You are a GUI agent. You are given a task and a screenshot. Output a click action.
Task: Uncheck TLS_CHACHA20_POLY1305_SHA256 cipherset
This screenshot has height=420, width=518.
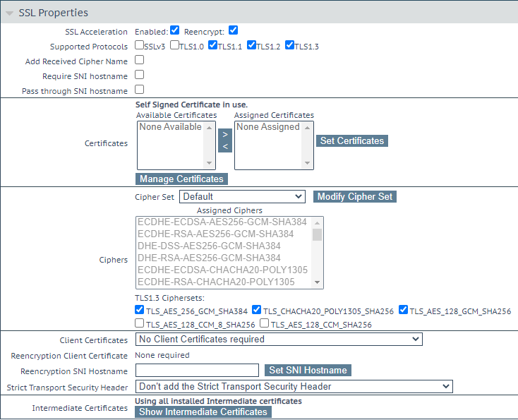point(256,310)
